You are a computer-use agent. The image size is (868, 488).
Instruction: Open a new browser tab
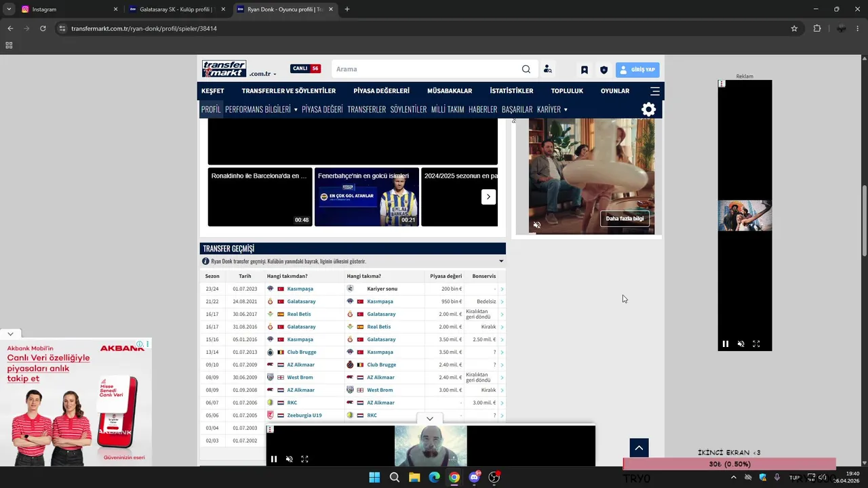pyautogui.click(x=347, y=9)
